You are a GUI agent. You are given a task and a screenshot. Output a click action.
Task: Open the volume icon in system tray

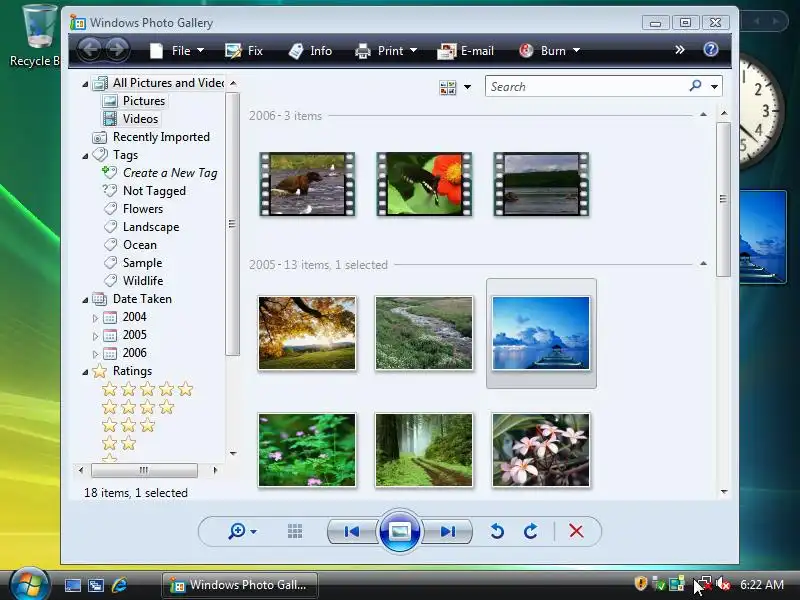coord(722,584)
